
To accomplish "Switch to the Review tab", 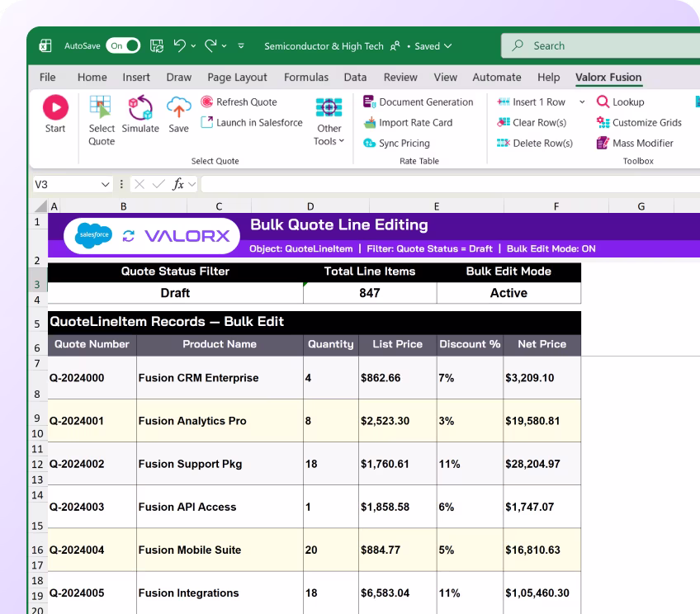I will 400,78.
